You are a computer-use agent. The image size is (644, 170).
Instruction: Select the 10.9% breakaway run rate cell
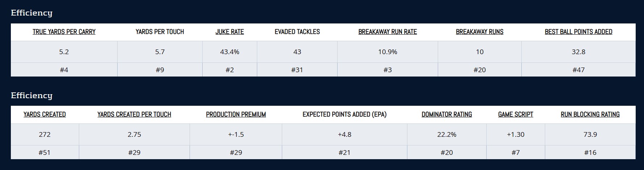pyautogui.click(x=387, y=52)
